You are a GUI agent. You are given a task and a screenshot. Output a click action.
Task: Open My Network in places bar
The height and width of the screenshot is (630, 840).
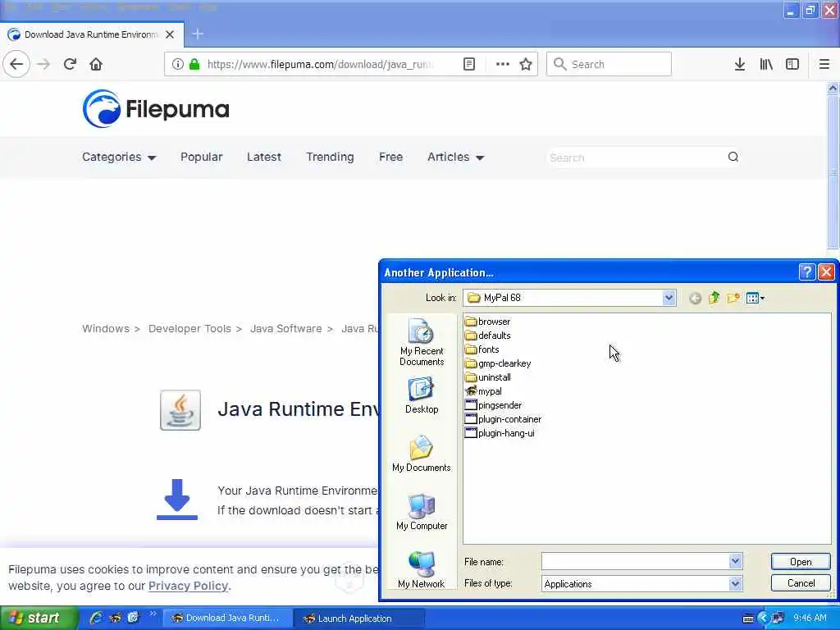(422, 569)
